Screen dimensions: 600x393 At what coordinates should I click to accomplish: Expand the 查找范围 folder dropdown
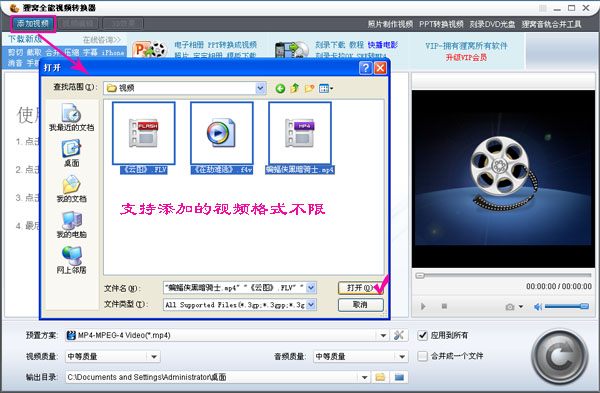coord(261,88)
